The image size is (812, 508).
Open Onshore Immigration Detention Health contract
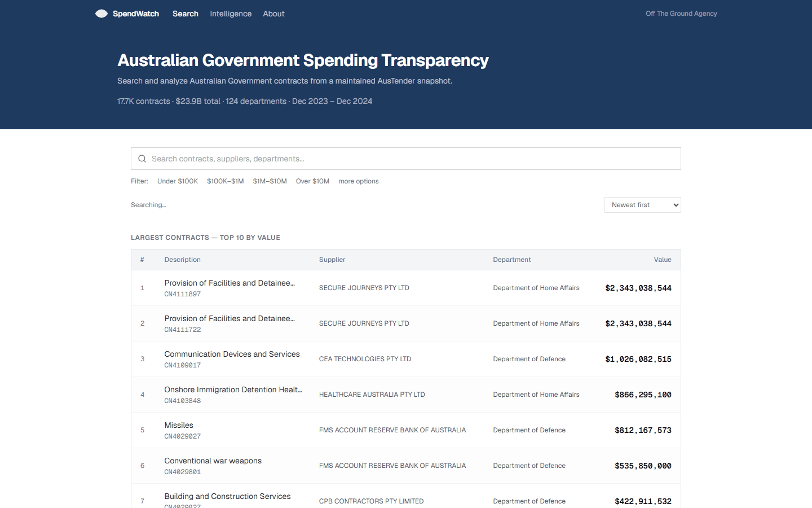point(233,389)
